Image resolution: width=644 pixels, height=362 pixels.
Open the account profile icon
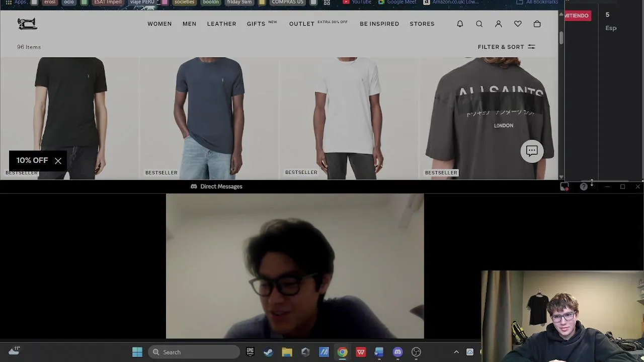tap(499, 24)
